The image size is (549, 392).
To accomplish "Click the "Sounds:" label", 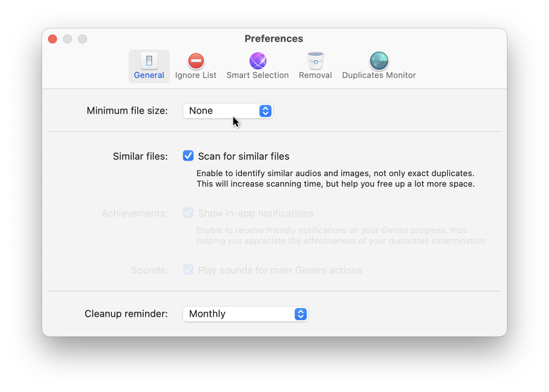I will click(x=149, y=270).
